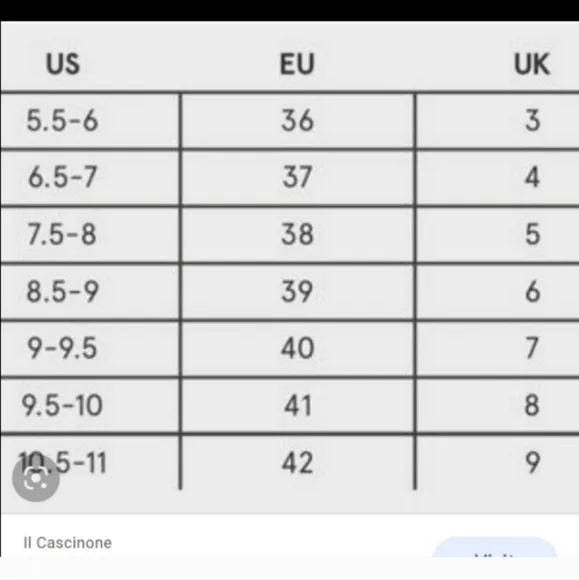Click the size chart image thumbnail
579x580 pixels.
[x=290, y=267]
